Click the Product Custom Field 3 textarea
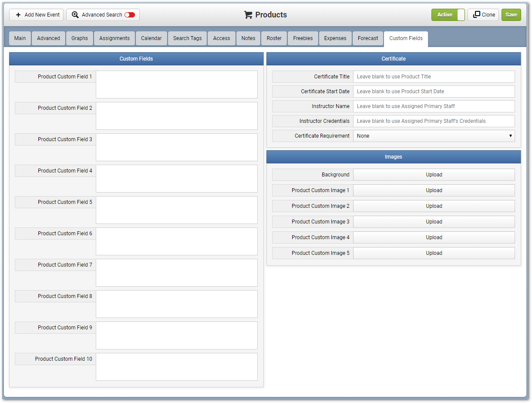Image resolution: width=532 pixels, height=403 pixels. [177, 147]
